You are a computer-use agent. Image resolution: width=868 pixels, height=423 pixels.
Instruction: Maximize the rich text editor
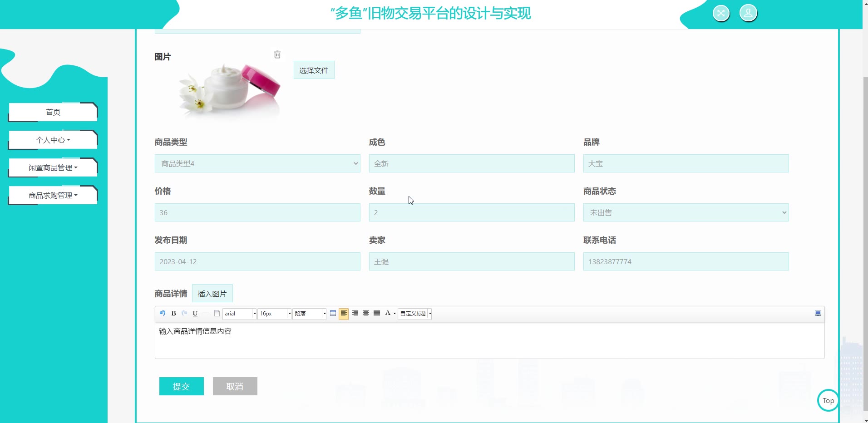[818, 313]
